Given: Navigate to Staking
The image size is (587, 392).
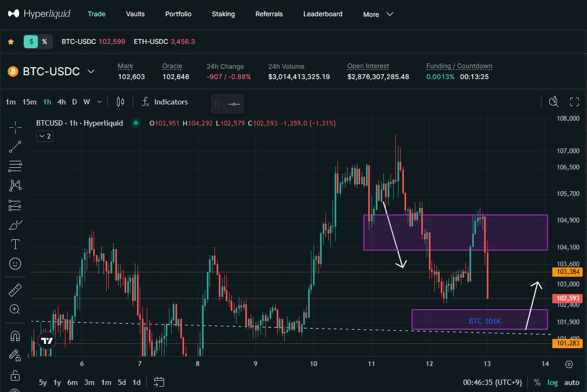Looking at the screenshot, I should click(x=223, y=14).
